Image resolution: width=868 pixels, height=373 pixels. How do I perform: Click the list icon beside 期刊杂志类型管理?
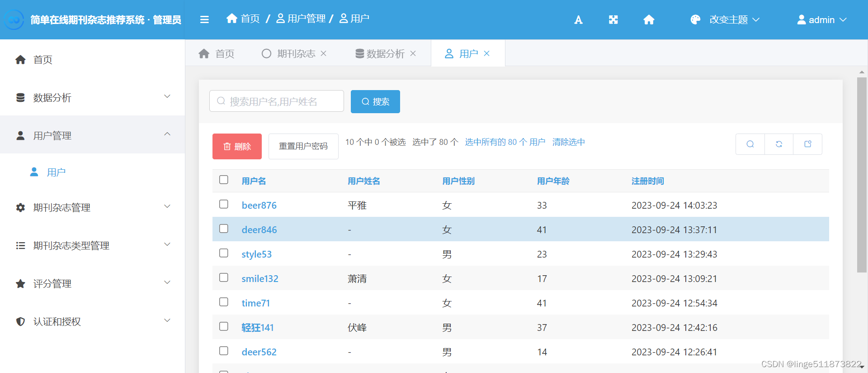20,245
